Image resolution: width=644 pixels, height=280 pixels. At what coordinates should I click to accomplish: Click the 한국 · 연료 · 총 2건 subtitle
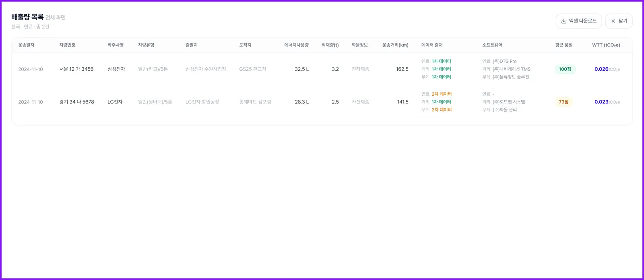[30, 27]
